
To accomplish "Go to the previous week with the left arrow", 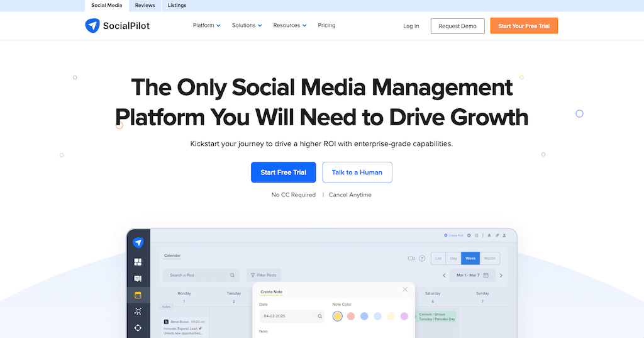I will [x=444, y=276].
